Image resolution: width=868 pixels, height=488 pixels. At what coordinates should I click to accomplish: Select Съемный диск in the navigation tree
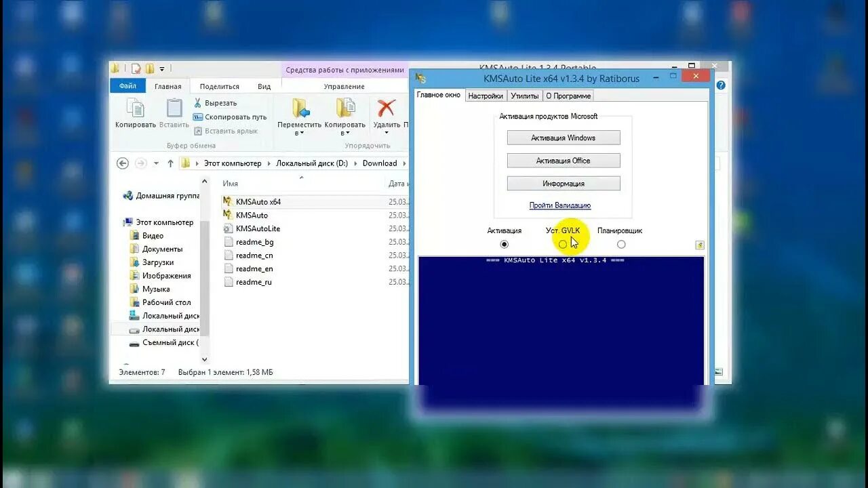point(170,342)
